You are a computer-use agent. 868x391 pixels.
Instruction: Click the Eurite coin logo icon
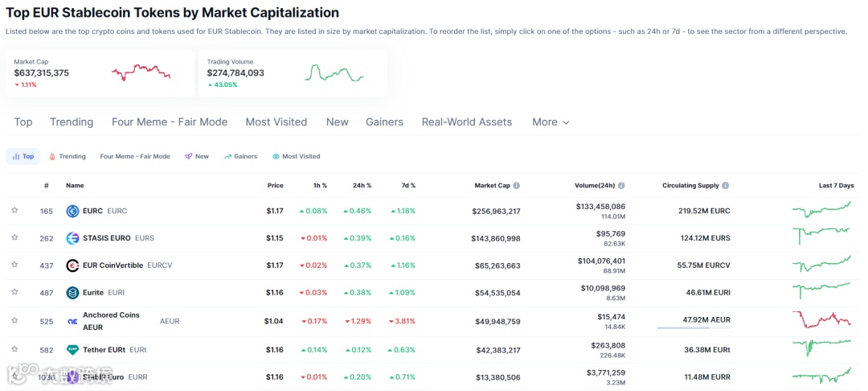coord(72,293)
